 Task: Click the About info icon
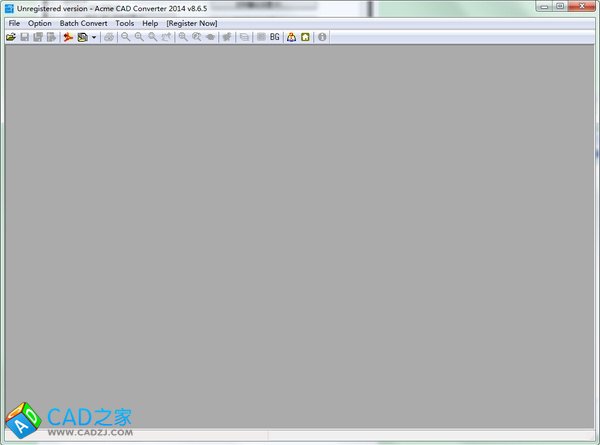tap(322, 37)
